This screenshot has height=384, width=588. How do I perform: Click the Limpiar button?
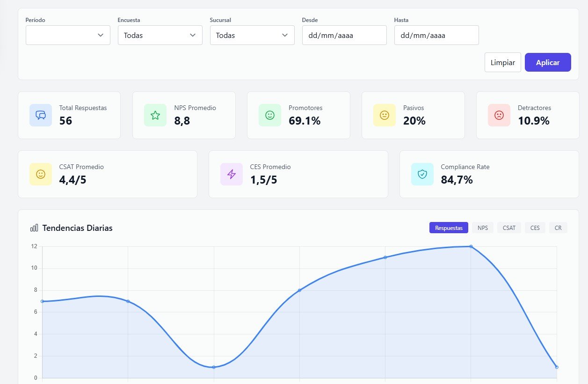coord(502,62)
